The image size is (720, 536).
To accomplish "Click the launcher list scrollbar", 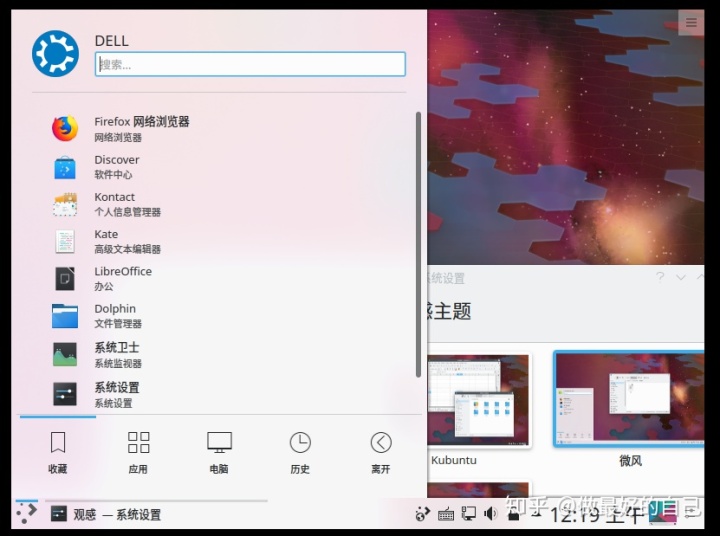I will 418,244.
